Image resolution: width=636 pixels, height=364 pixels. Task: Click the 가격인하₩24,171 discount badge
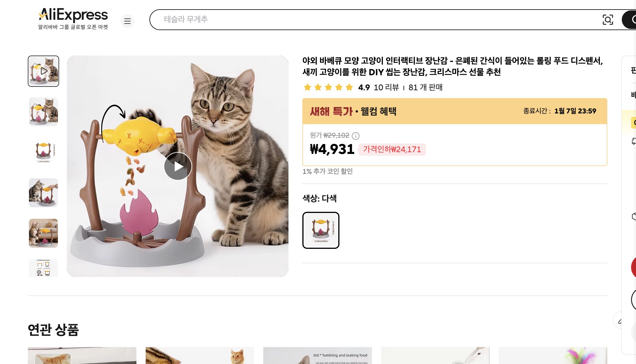[392, 149]
